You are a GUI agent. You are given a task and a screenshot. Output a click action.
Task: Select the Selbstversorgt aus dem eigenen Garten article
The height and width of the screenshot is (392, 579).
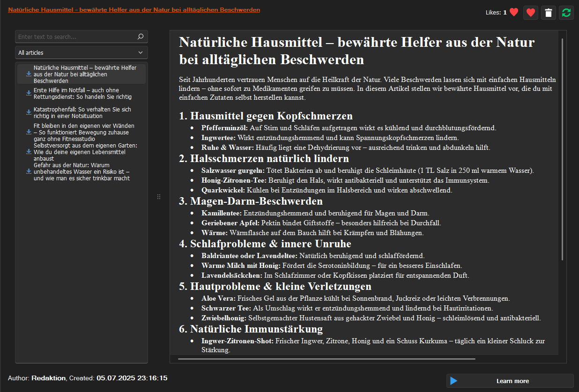(x=85, y=152)
